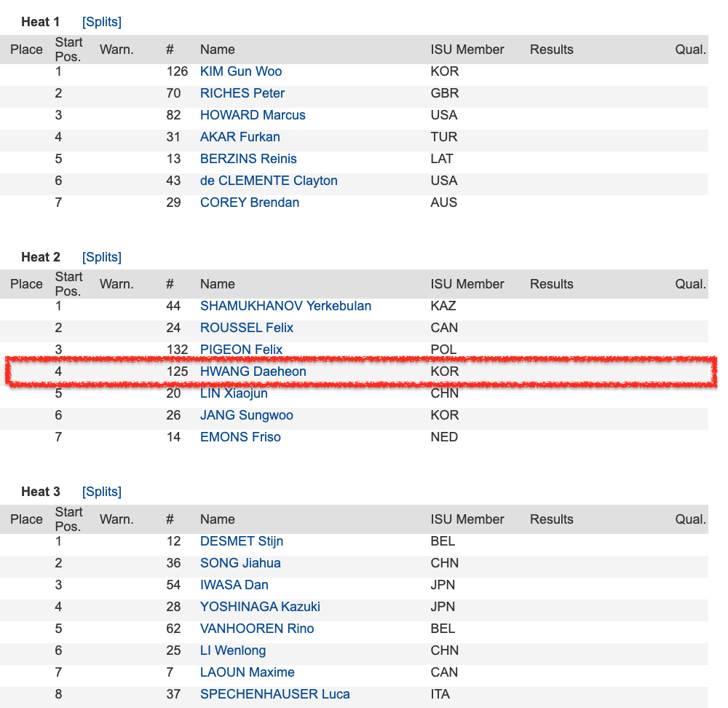728x708 pixels.
Task: Open DESMET Stijn skater profile
Action: pyautogui.click(x=242, y=541)
